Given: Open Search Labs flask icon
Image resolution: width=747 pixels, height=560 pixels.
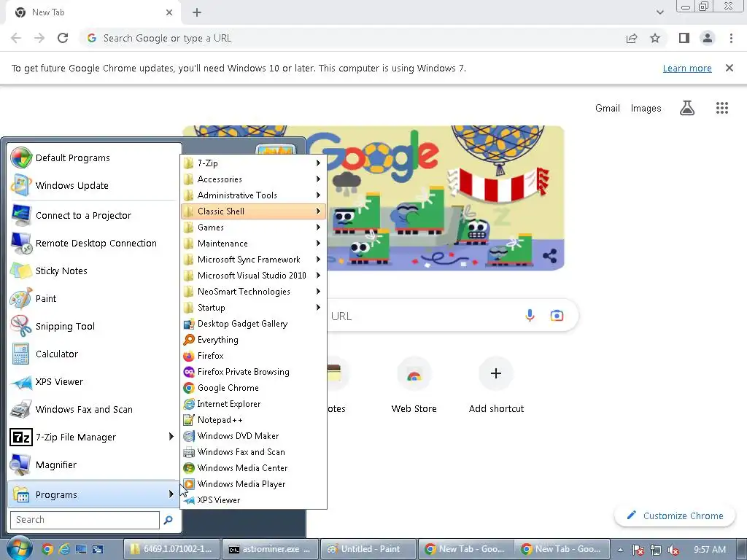Looking at the screenshot, I should (687, 108).
